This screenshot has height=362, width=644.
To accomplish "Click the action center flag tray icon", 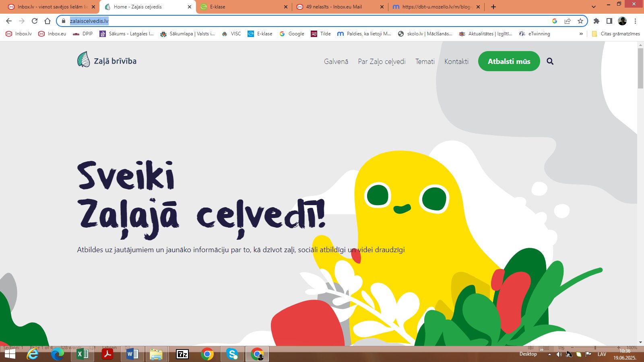I will tap(588, 354).
